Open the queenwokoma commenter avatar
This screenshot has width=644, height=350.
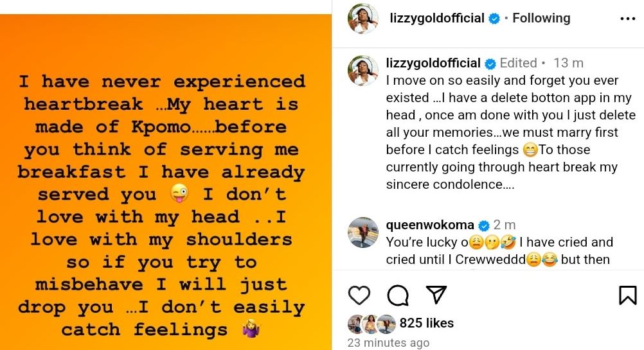pos(362,232)
